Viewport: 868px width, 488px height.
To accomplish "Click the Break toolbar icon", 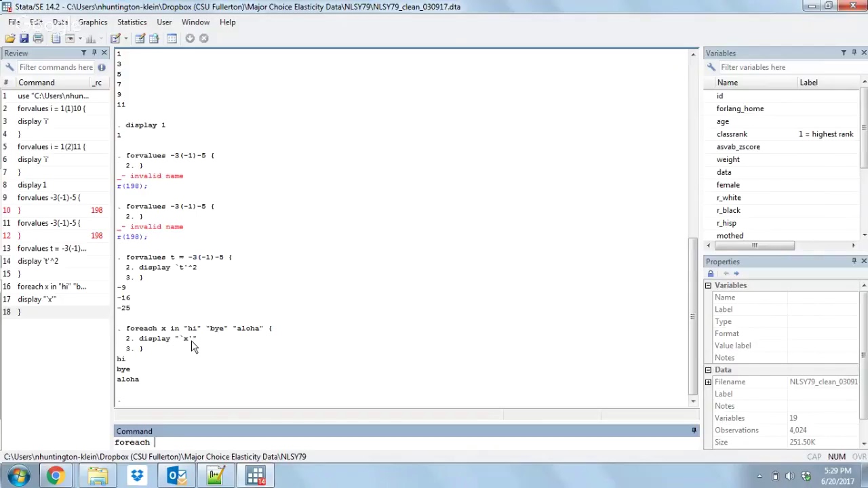I will coord(203,39).
